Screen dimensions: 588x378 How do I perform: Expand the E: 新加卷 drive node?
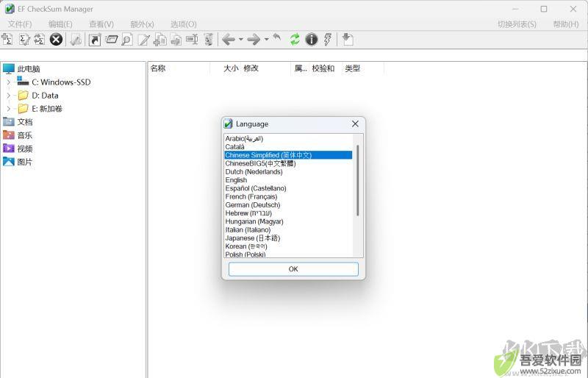(x=9, y=109)
